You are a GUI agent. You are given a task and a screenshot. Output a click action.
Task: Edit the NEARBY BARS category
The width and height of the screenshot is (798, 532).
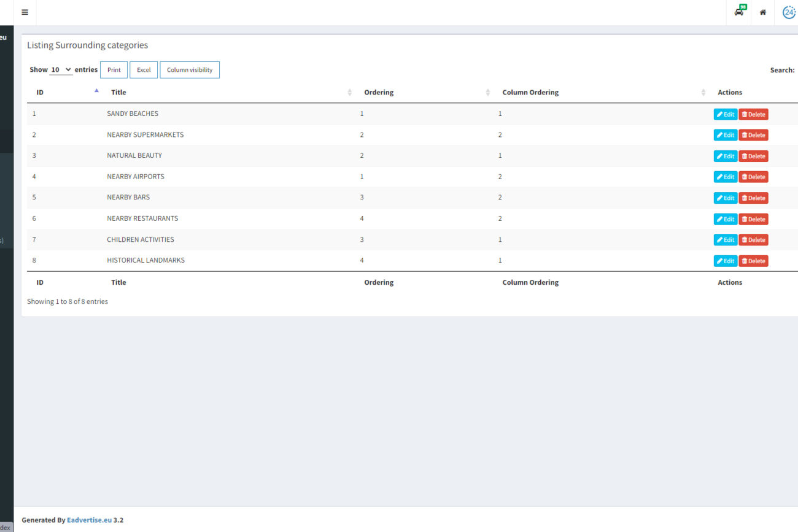[x=725, y=198]
